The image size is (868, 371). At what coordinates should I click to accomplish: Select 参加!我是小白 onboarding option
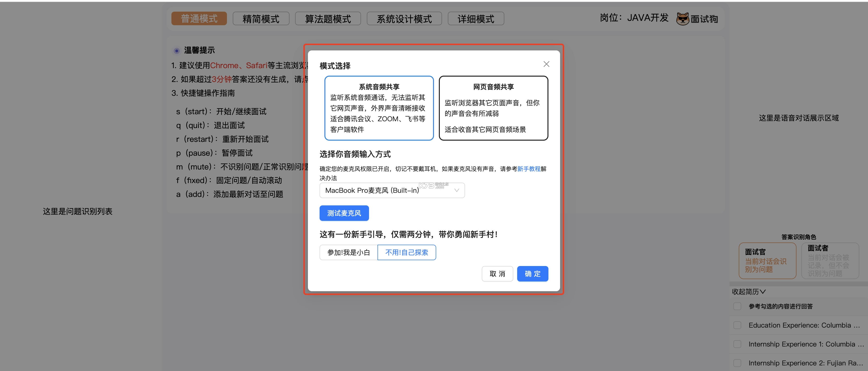pos(348,252)
